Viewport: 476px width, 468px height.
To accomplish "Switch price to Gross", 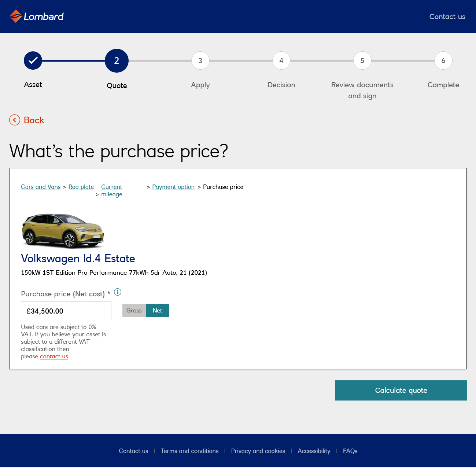I will [x=134, y=311].
